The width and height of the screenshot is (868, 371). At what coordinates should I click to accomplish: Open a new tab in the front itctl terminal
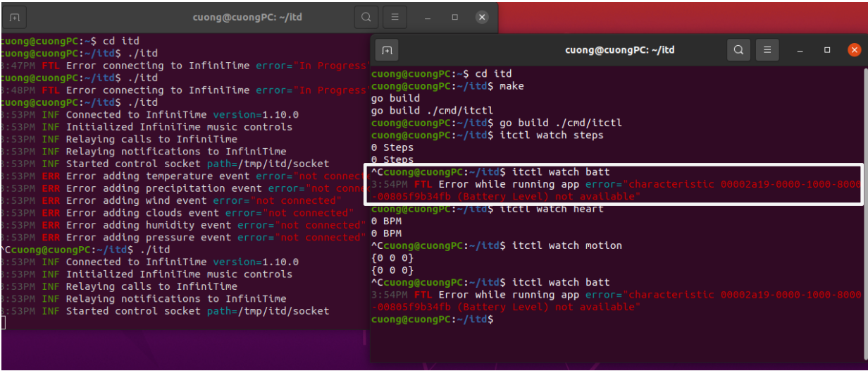pos(387,50)
